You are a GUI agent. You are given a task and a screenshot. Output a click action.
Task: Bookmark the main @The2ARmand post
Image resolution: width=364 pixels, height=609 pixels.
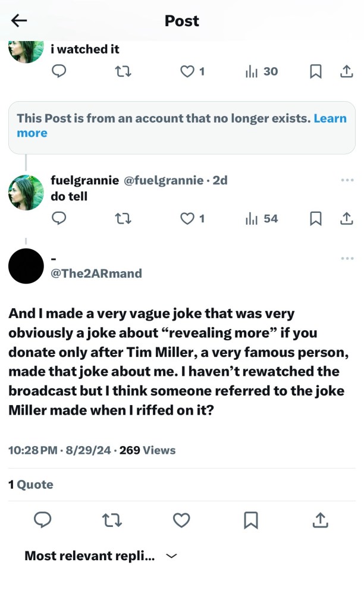click(x=251, y=520)
